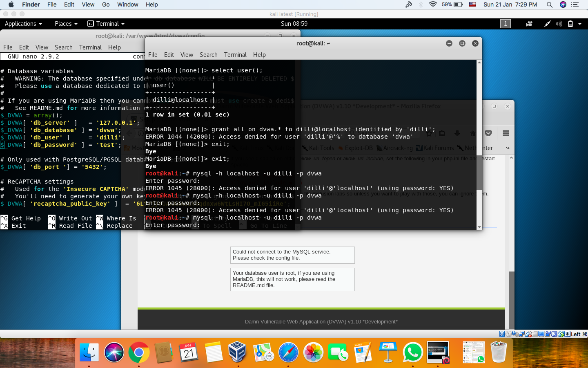Open Firefox downloads panel

457,133
